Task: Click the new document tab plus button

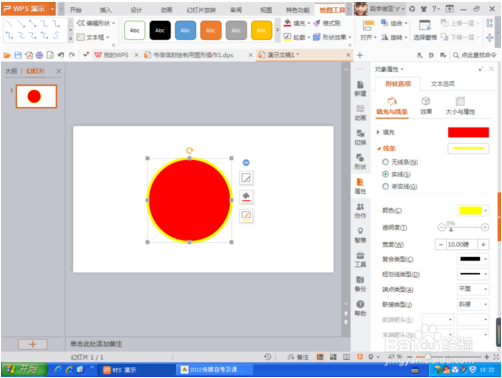Action: (360, 55)
